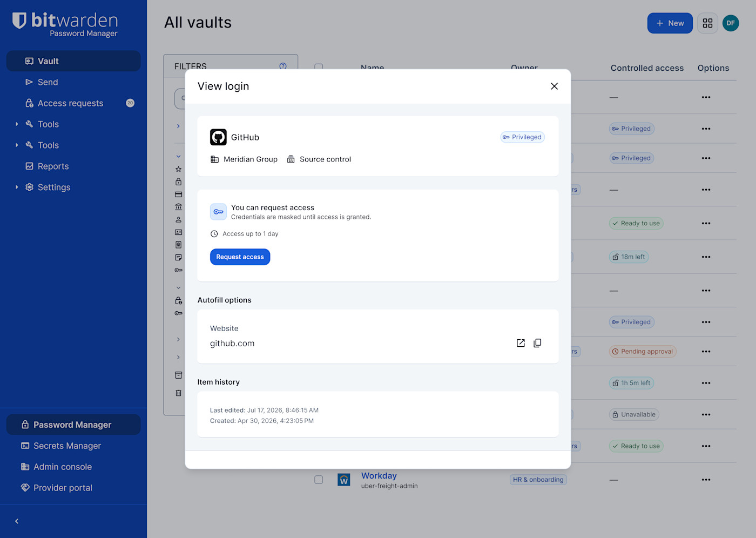This screenshot has height=538, width=756.
Task: Click the Pending approval status badge
Action: 643,352
